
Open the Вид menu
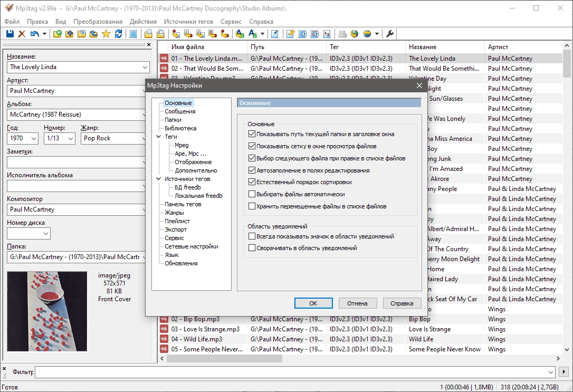pos(61,22)
